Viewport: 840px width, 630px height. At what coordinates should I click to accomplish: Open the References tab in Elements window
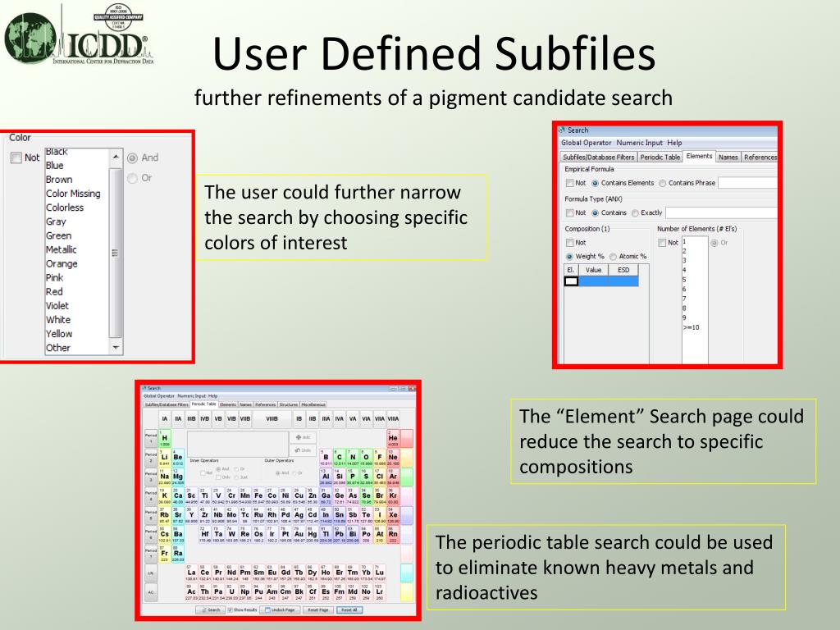pos(760,157)
